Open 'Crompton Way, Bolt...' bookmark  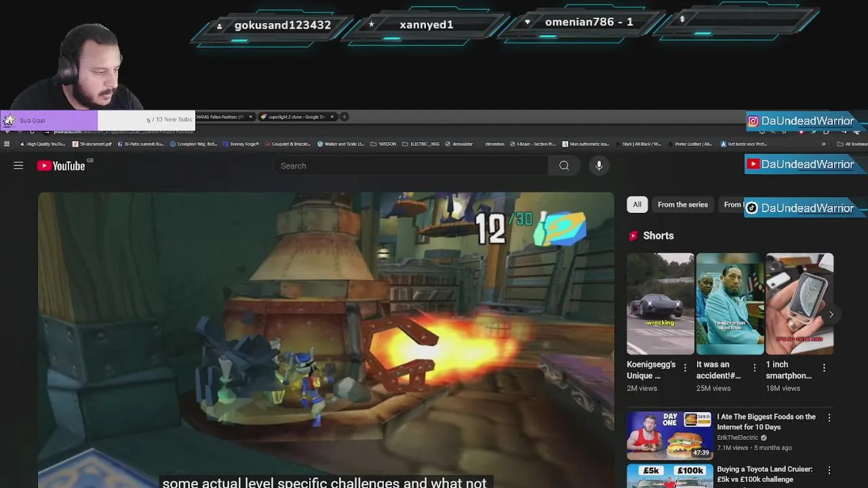tap(193, 144)
